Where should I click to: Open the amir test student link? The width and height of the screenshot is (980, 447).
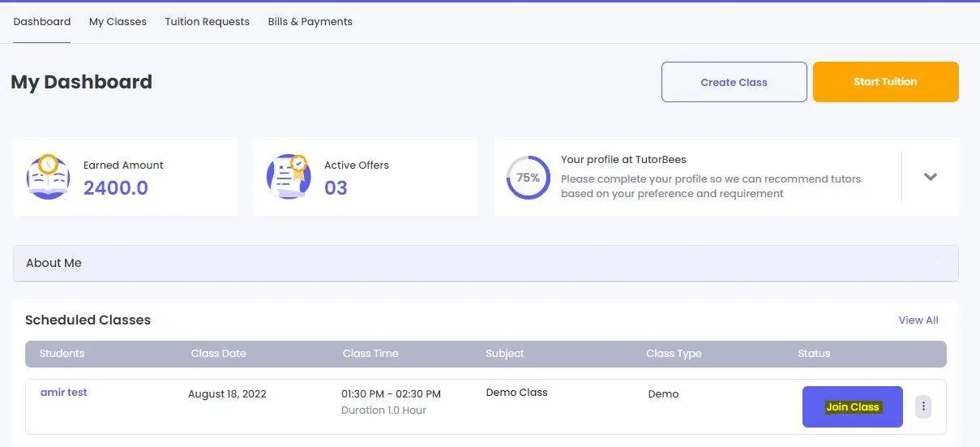point(64,393)
